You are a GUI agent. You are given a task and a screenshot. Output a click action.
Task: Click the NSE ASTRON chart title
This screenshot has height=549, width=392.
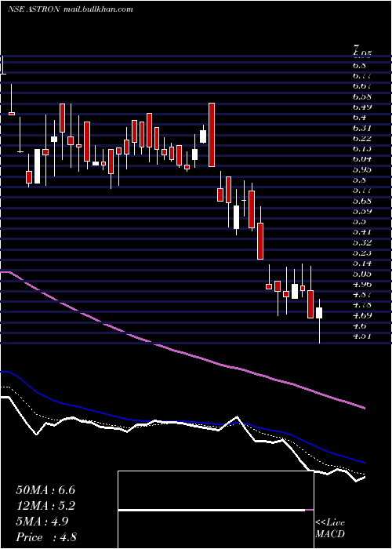pos(34,9)
